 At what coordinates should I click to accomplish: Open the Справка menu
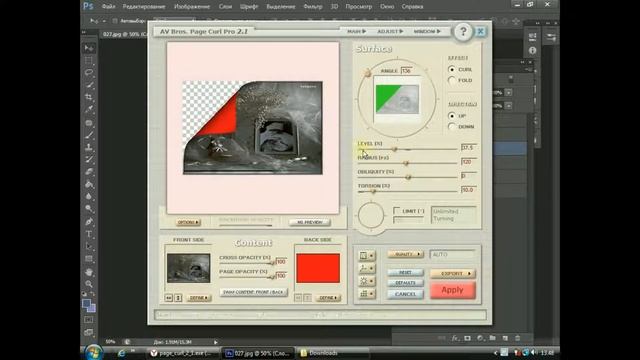point(412,7)
